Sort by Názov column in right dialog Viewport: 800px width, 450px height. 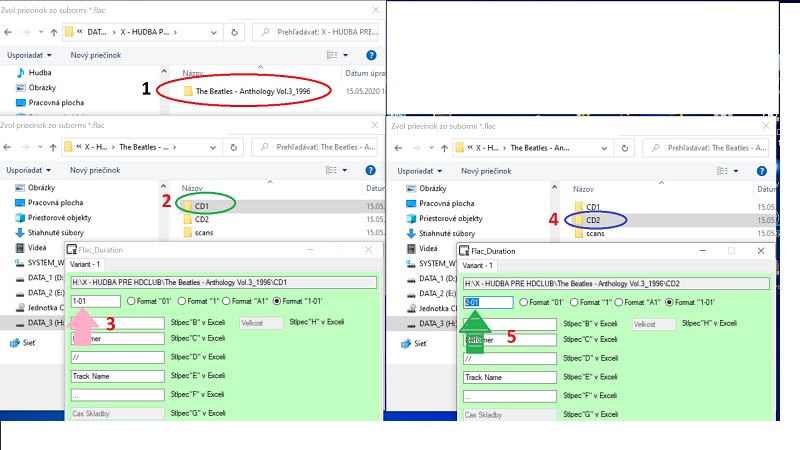583,189
